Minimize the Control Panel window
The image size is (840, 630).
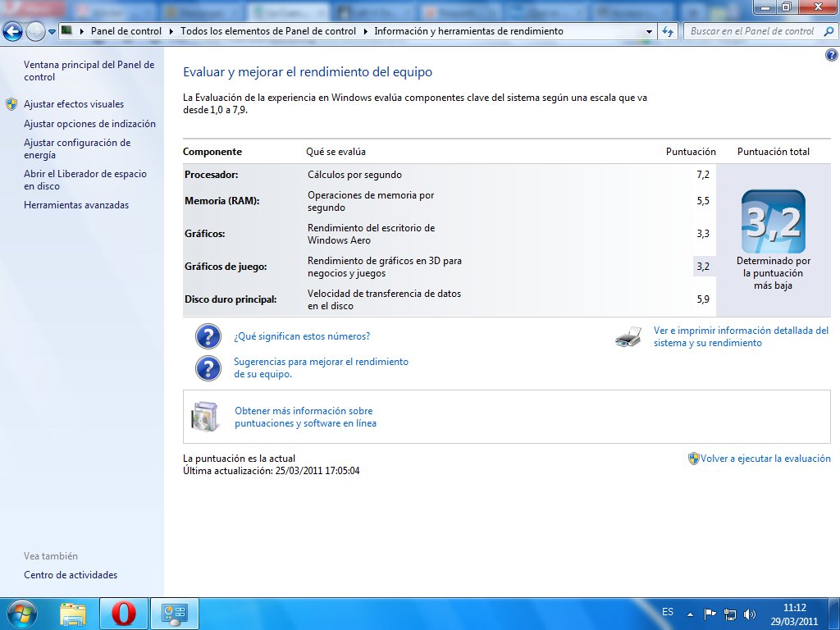[765, 7]
